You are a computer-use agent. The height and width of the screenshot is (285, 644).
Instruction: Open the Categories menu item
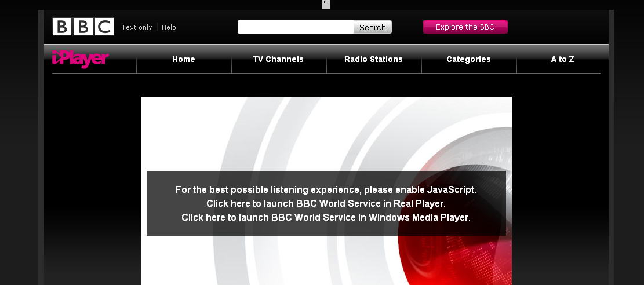(468, 59)
